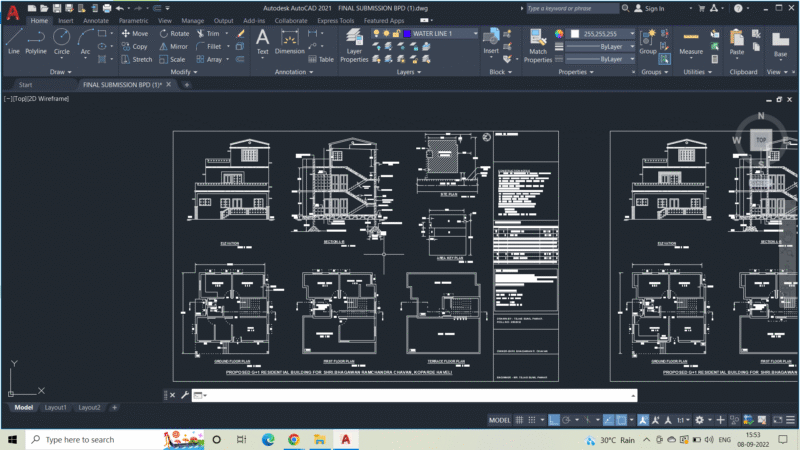
Task: Activate the Move tool
Action: [135, 34]
